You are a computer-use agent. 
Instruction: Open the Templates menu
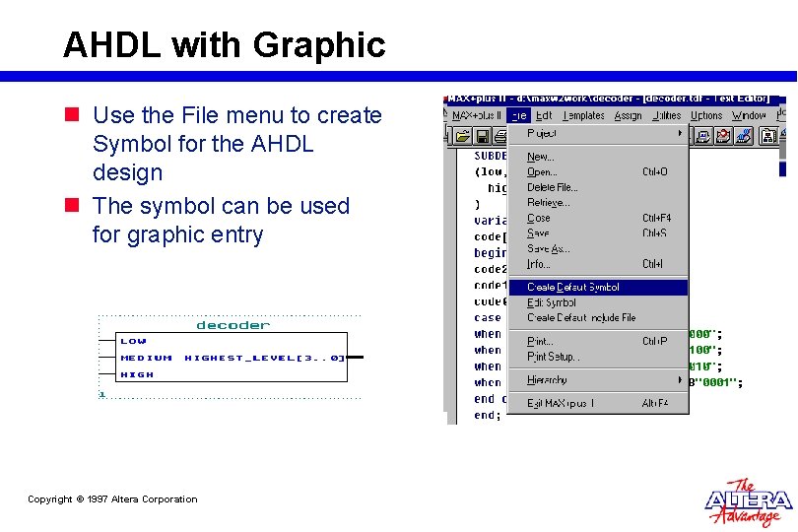[x=583, y=115]
